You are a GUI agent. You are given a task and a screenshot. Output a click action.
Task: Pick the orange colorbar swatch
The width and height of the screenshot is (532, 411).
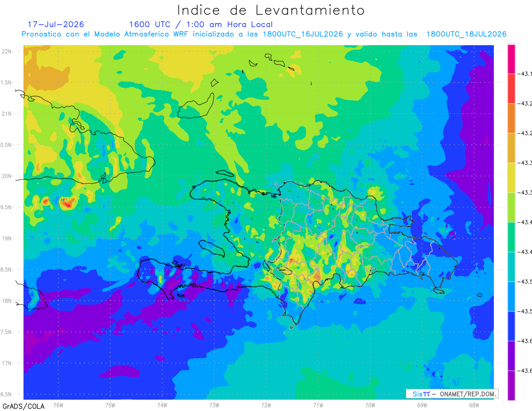511,118
